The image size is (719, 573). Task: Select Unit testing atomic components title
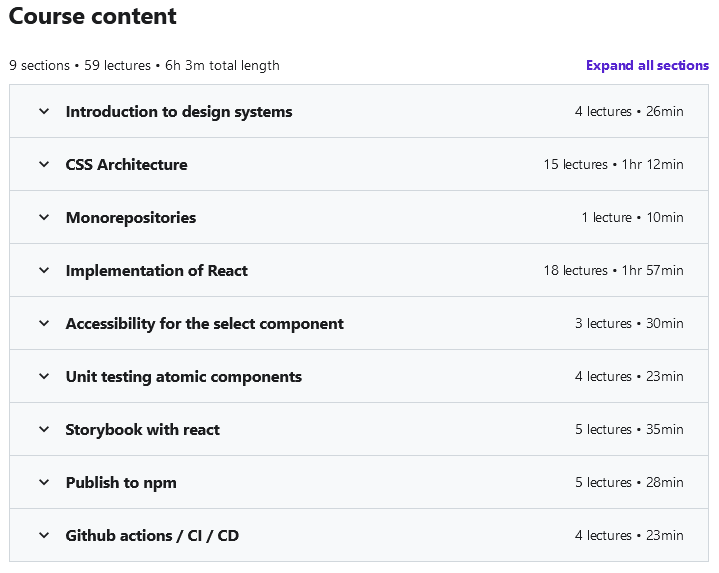point(183,377)
